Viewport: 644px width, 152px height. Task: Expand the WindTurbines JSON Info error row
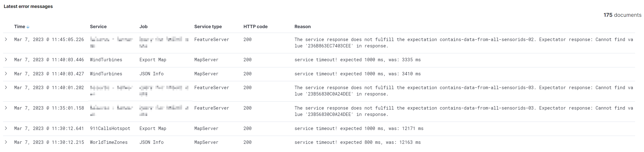(6, 74)
